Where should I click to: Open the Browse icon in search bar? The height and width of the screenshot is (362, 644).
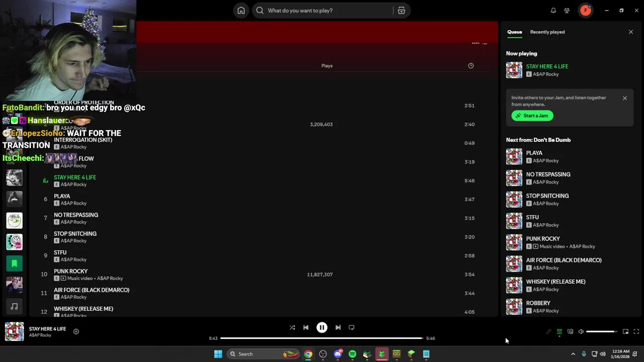[401, 11]
